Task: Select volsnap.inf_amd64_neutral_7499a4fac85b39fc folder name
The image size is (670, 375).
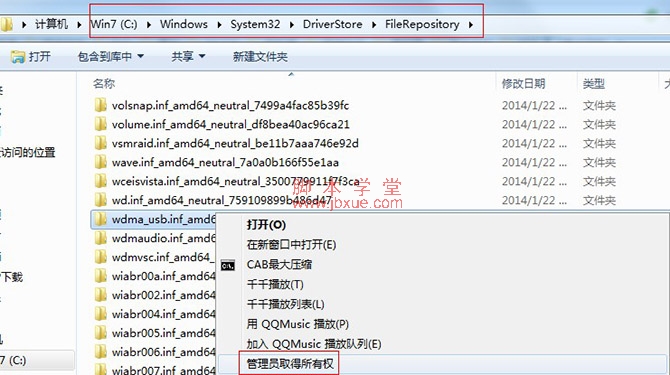Action: coord(230,105)
